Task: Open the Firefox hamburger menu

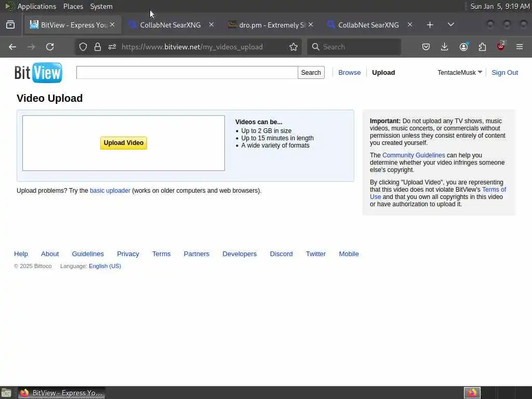Action: pos(520,47)
